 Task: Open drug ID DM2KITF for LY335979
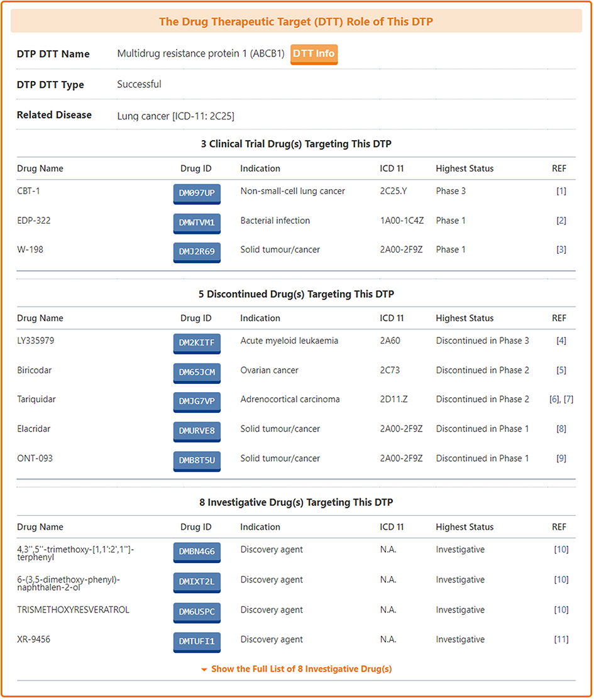click(197, 343)
